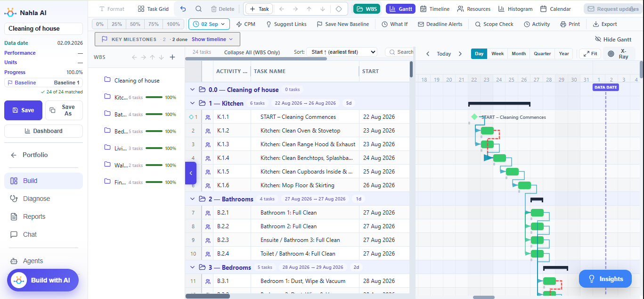Hide the Gantt chart
The height and width of the screenshot is (299, 644).
(x=613, y=39)
